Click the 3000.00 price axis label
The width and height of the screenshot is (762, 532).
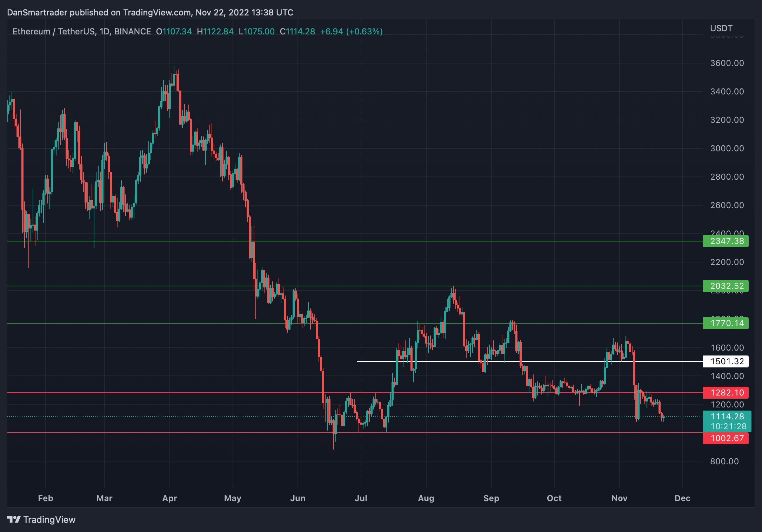pos(727,148)
